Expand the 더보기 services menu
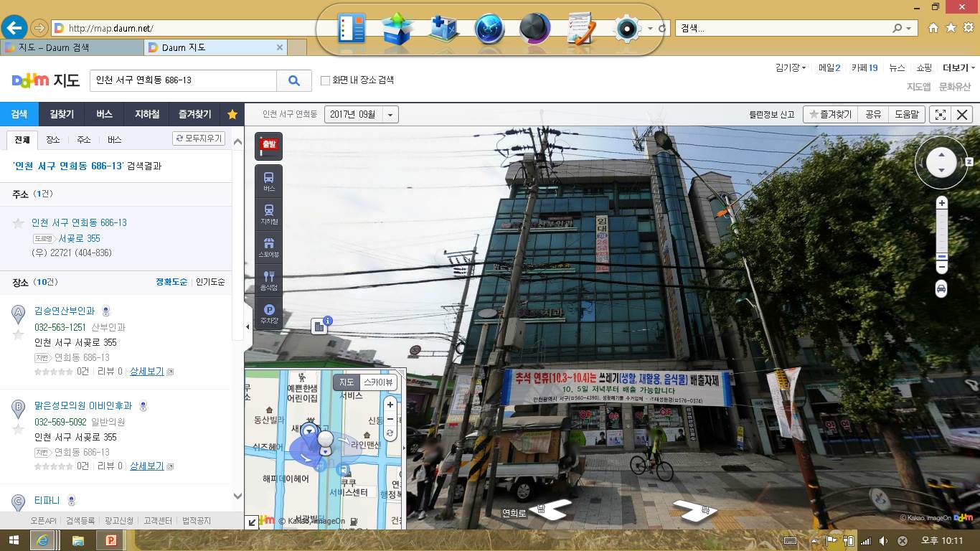The height and width of the screenshot is (551, 980). (x=959, y=68)
